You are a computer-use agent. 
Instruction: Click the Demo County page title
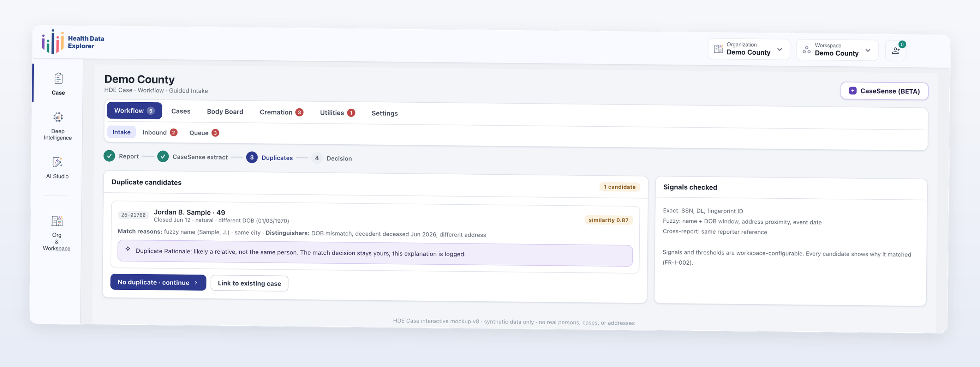(x=139, y=79)
